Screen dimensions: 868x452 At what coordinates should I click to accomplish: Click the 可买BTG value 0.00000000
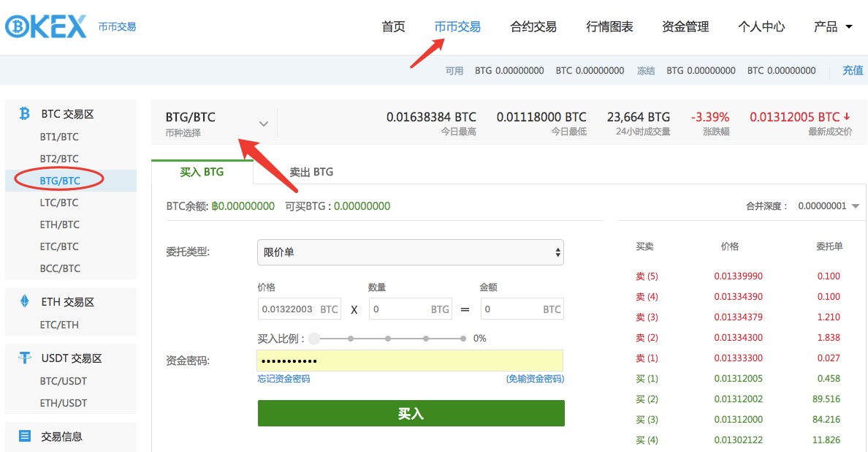tap(362, 206)
